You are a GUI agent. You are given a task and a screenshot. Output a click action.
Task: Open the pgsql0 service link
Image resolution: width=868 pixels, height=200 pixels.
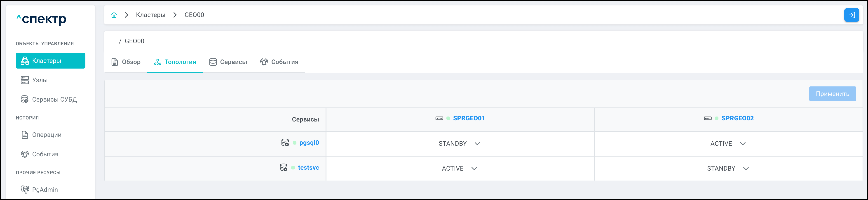pos(309,143)
